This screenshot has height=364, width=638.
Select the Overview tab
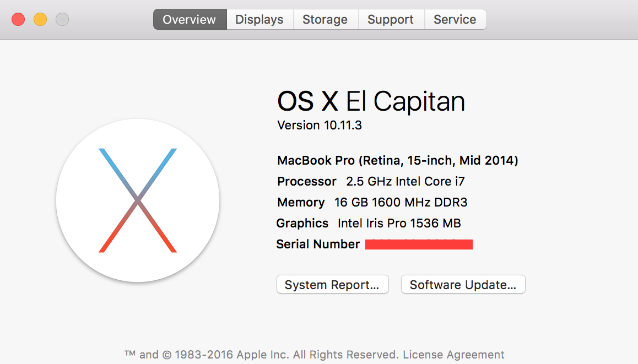pyautogui.click(x=190, y=19)
